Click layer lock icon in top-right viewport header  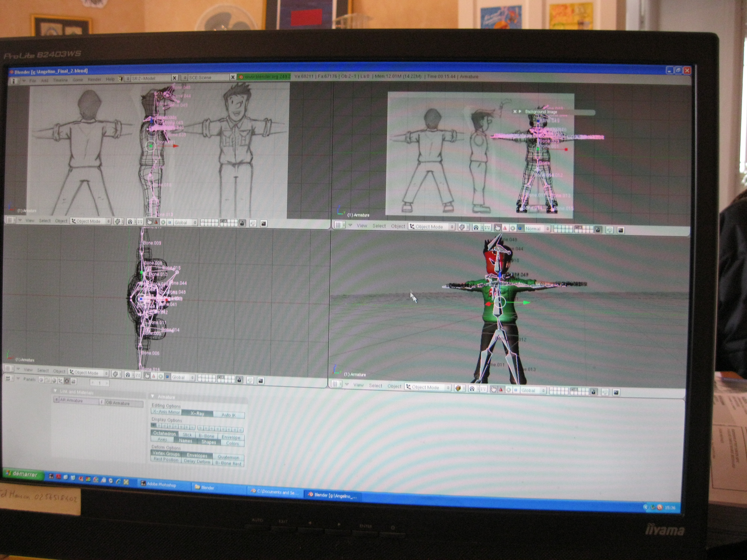pos(598,230)
